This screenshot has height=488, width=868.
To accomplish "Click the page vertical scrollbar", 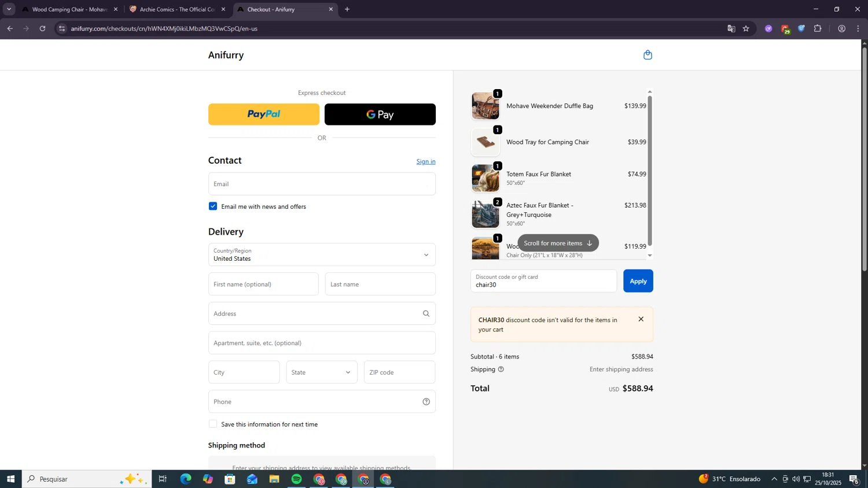I will coord(865,159).
